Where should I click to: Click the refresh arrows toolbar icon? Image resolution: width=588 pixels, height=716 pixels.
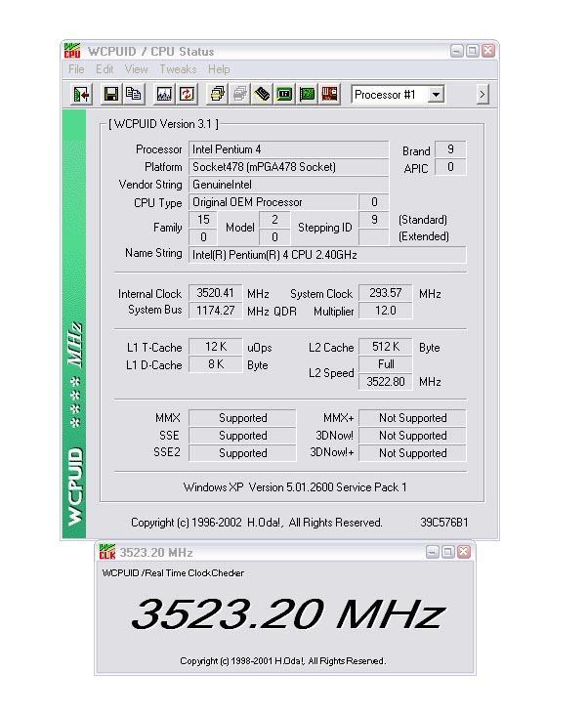coord(187,95)
